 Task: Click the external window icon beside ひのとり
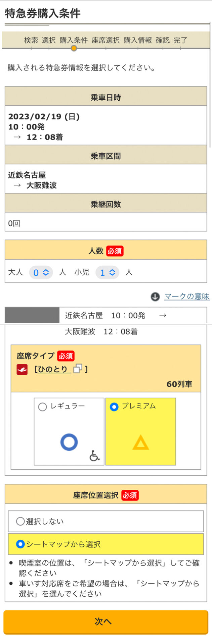(x=78, y=369)
